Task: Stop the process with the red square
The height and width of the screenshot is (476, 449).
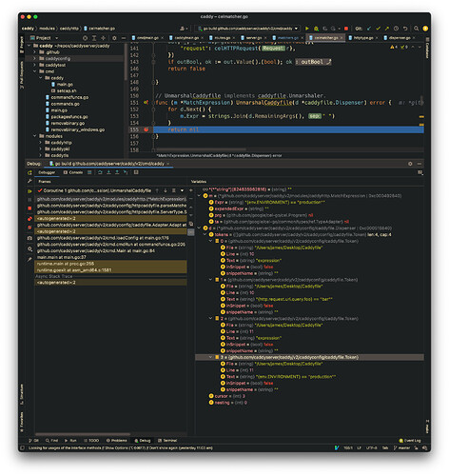Action: click(x=346, y=29)
